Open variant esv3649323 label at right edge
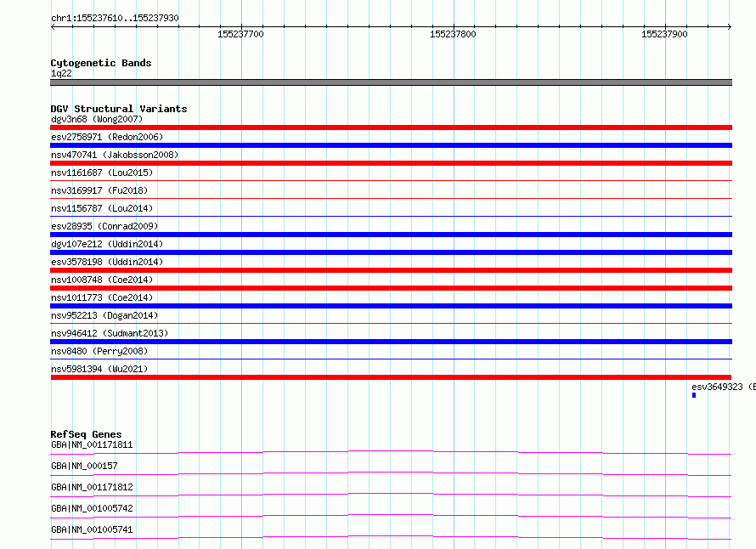Viewport: 756px width, 549px height. click(x=723, y=387)
